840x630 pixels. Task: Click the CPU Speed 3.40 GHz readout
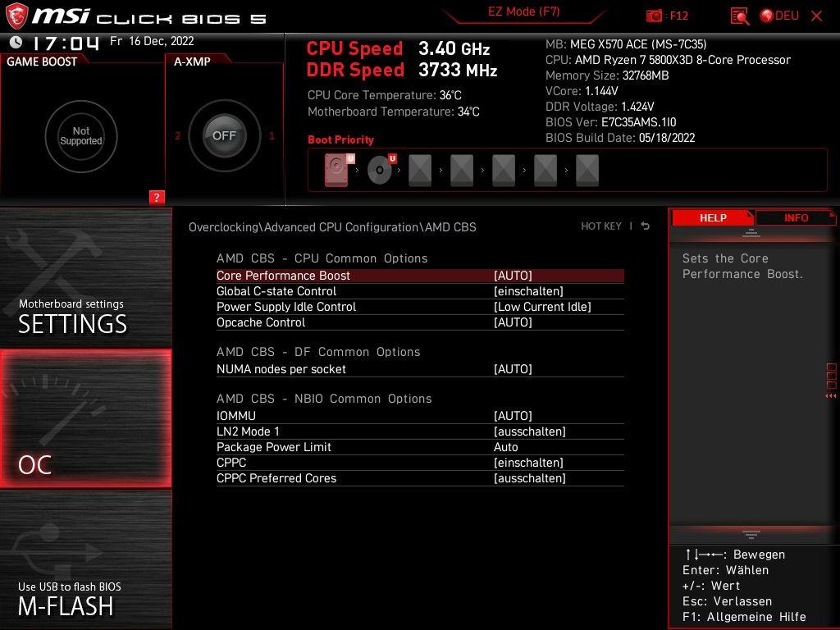(398, 48)
